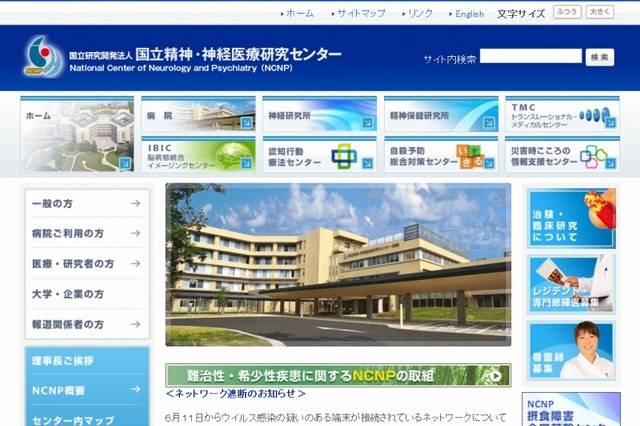Click arrow icon on 病院 tile
Screen dimensions: 640x426
(247, 122)
